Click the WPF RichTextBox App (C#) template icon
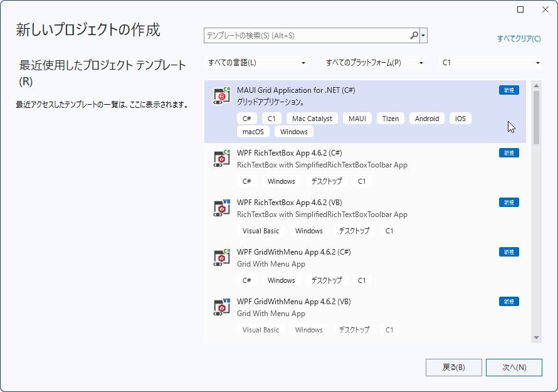558x392 pixels. (222, 159)
